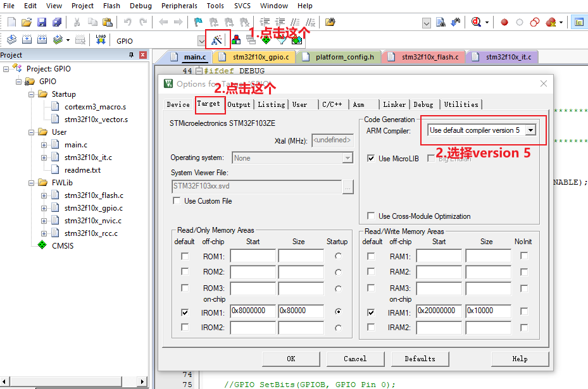The image size is (588, 389).
Task: Uncheck the IROM1 default checkbox
Action: click(x=184, y=312)
